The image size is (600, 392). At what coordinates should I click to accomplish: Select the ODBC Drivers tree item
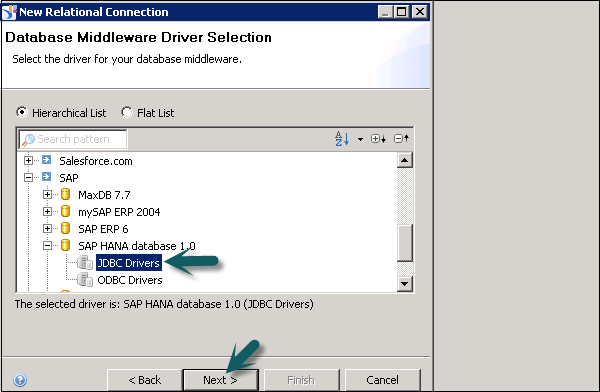[x=130, y=280]
